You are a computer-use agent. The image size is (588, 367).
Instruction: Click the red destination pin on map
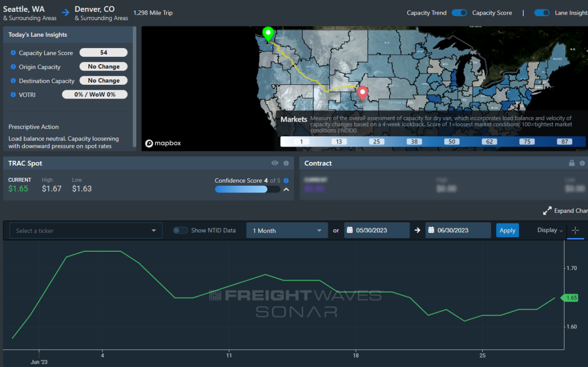click(363, 93)
